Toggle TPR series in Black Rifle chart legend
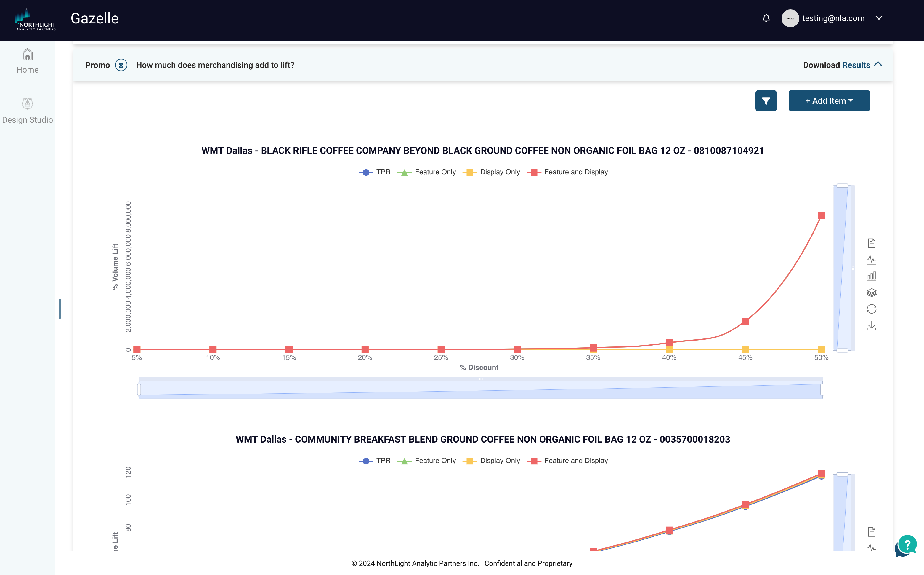The height and width of the screenshot is (575, 924). tap(374, 172)
